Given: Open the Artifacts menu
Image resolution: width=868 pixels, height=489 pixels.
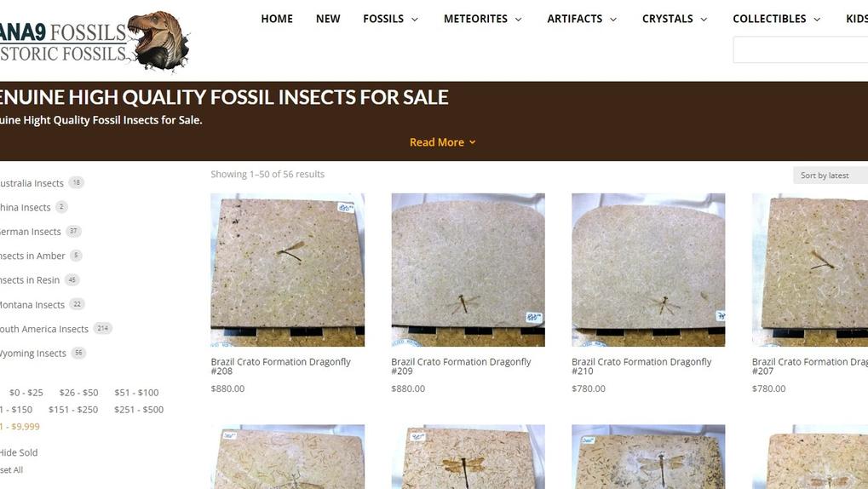Looking at the screenshot, I should coord(583,19).
